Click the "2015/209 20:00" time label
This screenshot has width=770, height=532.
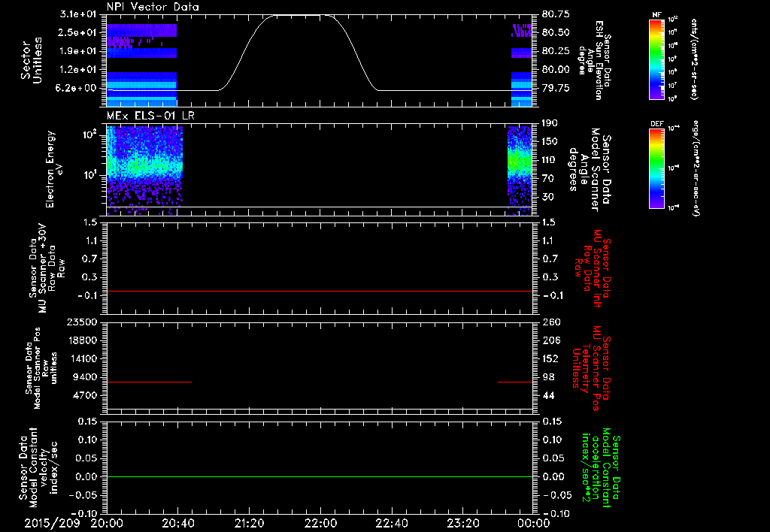pos(74,524)
